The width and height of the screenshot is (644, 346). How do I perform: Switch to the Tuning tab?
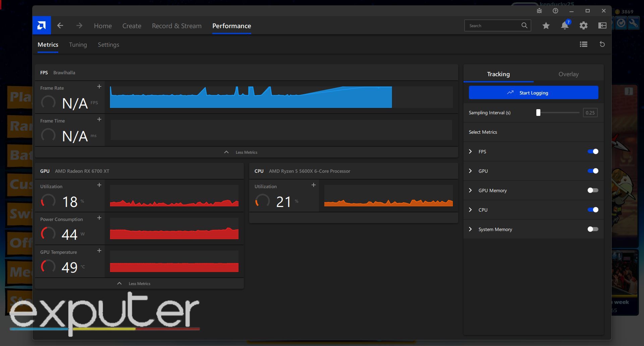coord(78,45)
